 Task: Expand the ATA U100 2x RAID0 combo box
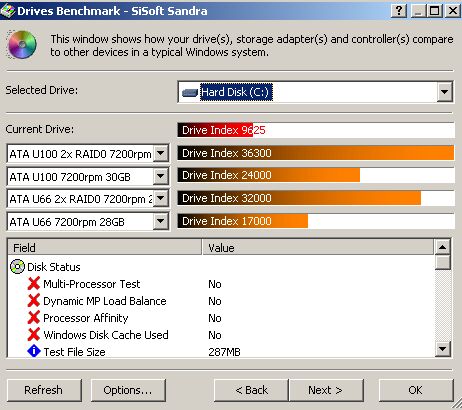[161, 154]
